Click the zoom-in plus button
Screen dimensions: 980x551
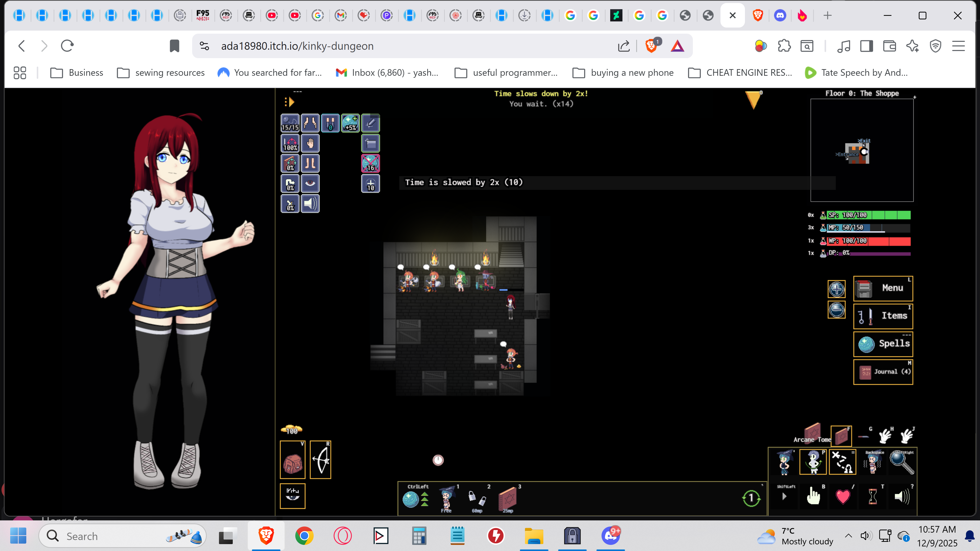coord(836,289)
